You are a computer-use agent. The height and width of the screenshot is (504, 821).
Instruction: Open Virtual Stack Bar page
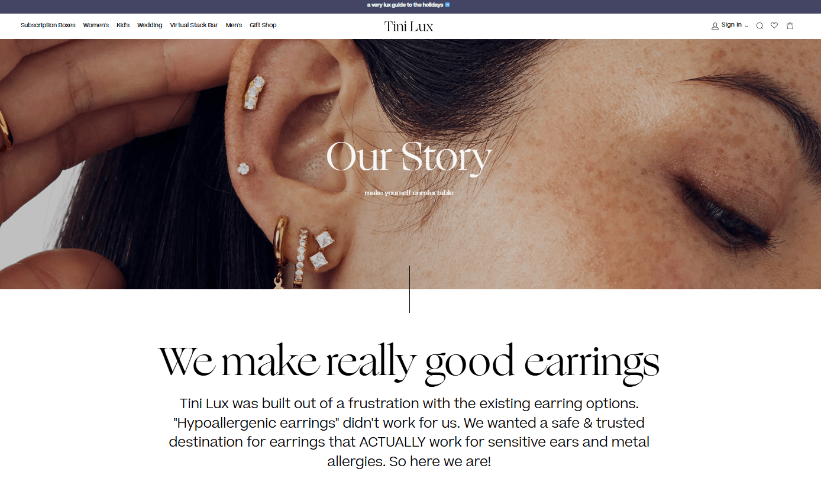[194, 25]
